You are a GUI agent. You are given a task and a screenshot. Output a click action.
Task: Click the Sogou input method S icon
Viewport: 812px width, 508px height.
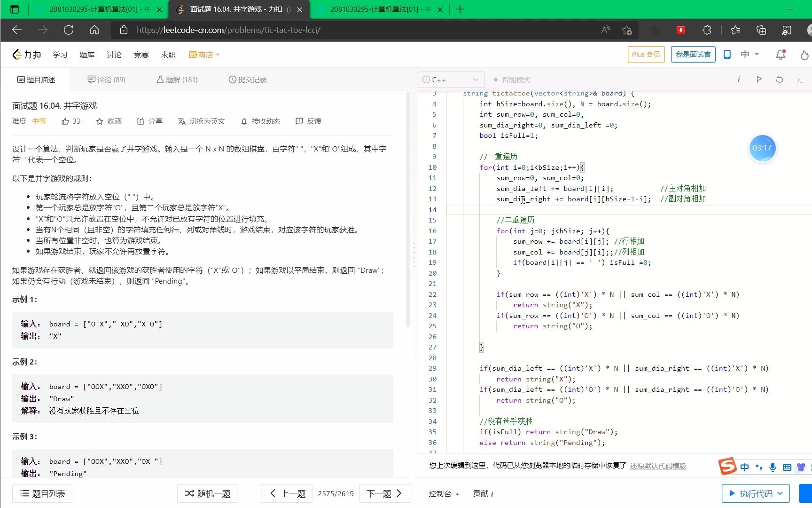(x=727, y=466)
